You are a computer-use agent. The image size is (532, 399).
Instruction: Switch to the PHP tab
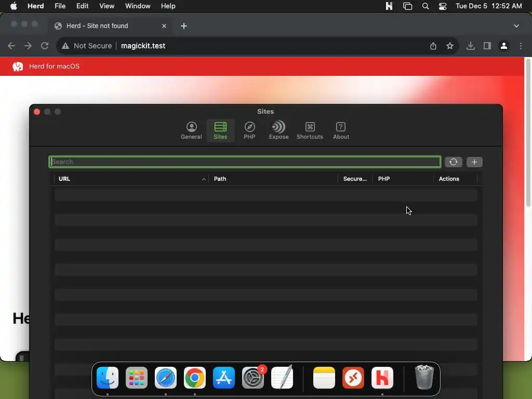click(249, 130)
